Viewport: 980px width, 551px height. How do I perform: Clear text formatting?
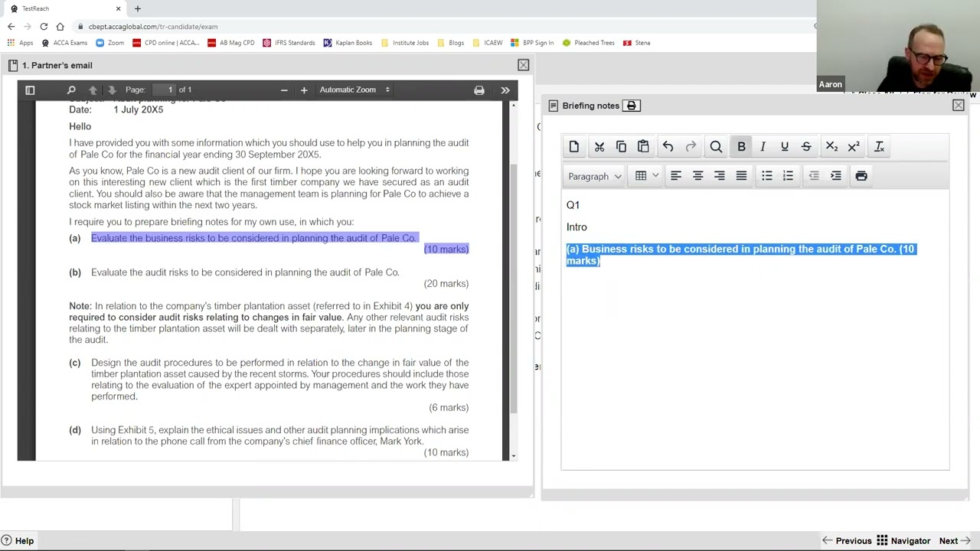click(x=879, y=147)
